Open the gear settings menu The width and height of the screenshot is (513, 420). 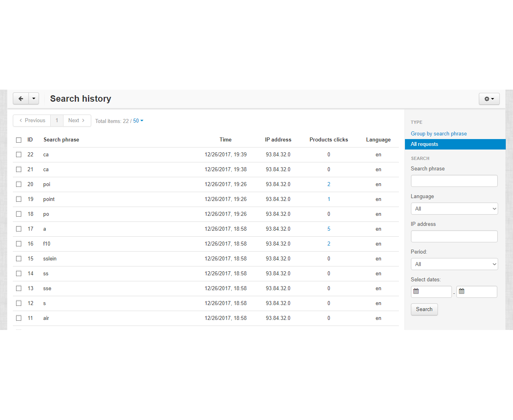coord(489,99)
